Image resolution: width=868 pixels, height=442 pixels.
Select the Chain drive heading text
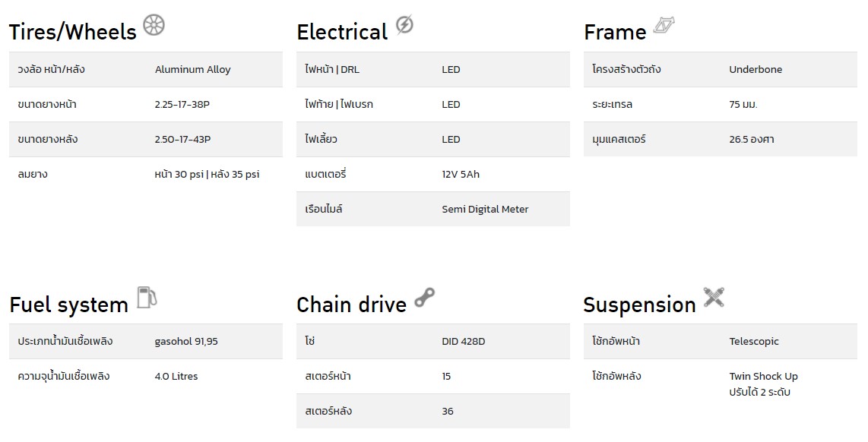(351, 305)
